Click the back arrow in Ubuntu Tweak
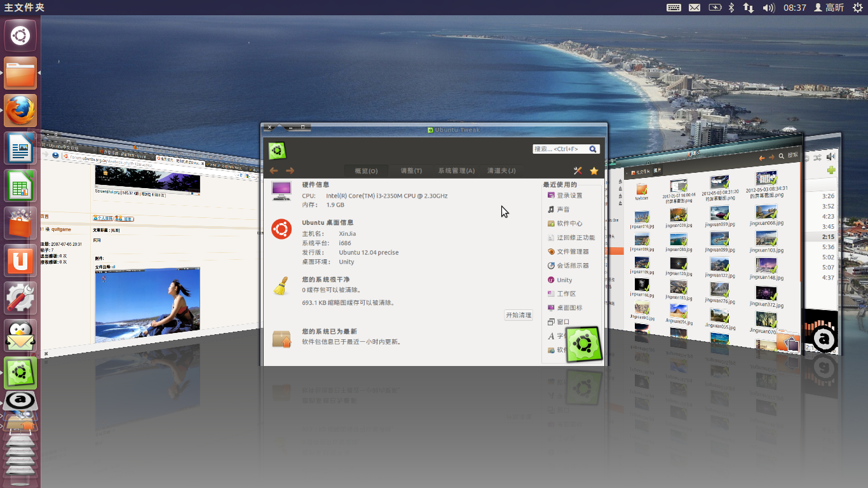The image size is (868, 488). 274,170
